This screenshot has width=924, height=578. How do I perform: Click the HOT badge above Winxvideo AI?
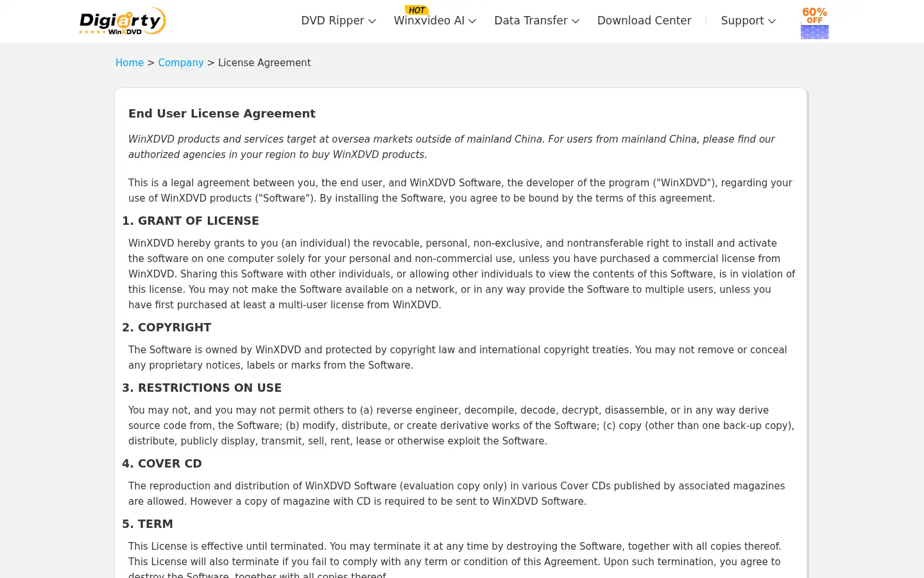pyautogui.click(x=416, y=10)
